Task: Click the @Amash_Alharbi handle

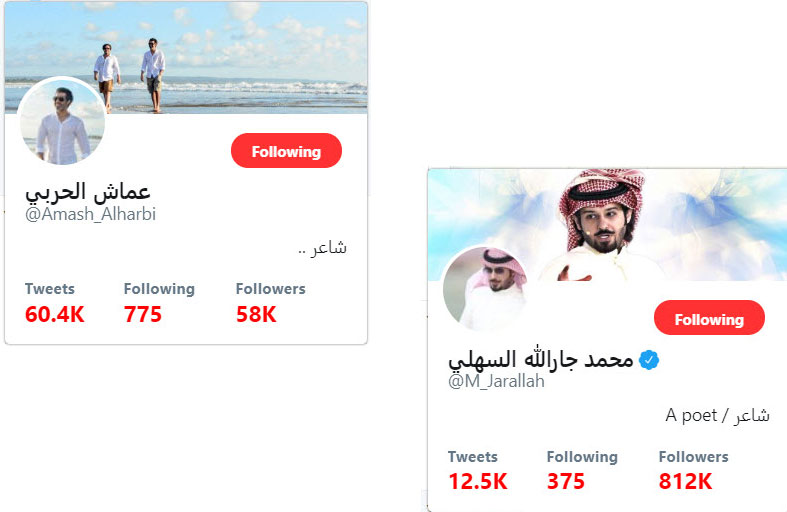Action: click(x=91, y=214)
